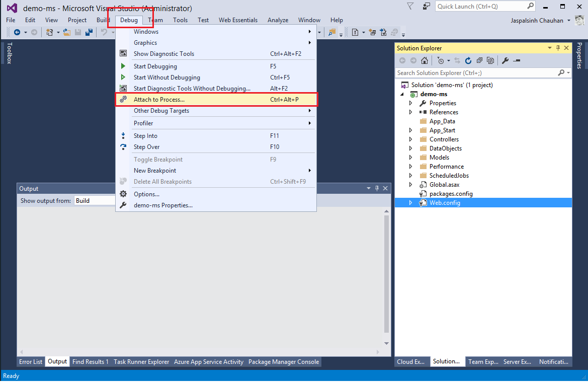Click the Search Solution Explorer field

tap(483, 73)
